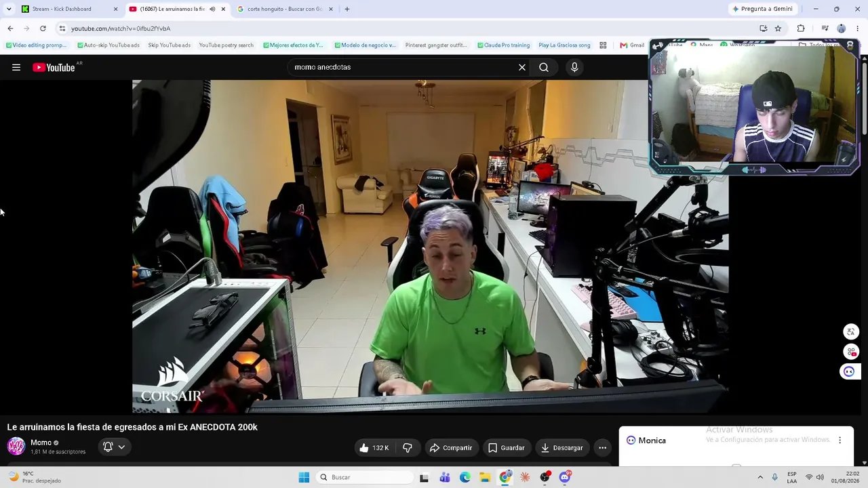Open File Explorer from taskbar
This screenshot has width=868, height=488.
click(x=486, y=477)
